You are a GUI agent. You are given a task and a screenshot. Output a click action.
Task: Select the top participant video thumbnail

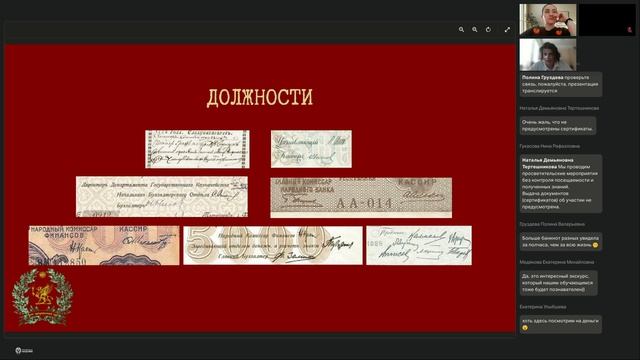[x=548, y=20]
